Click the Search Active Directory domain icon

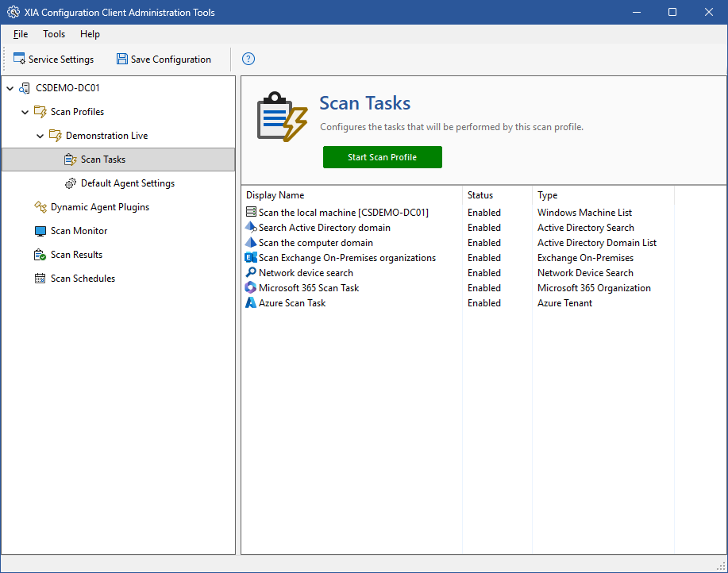click(251, 227)
